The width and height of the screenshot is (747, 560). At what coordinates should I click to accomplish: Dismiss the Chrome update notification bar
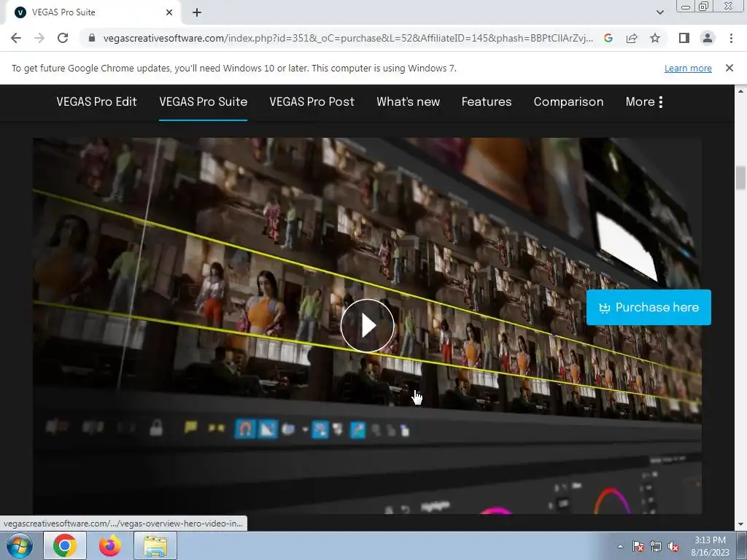(x=729, y=68)
